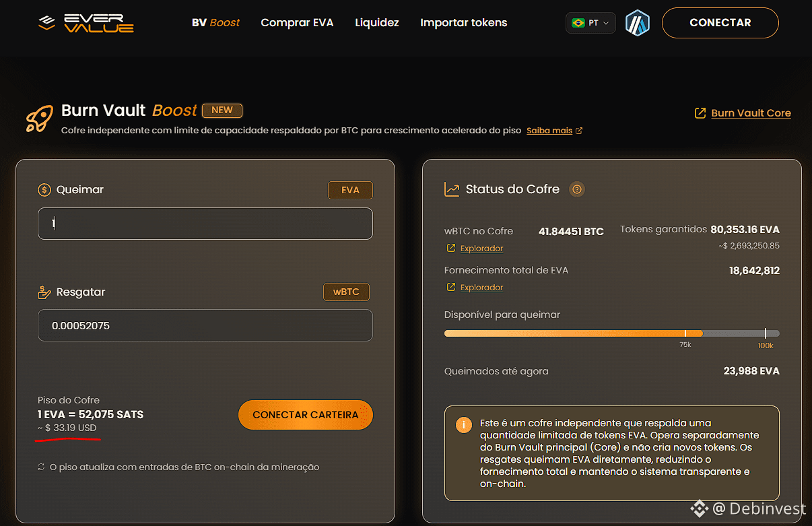Click the Tokens garantidos label
This screenshot has height=526, width=812.
pos(663,230)
